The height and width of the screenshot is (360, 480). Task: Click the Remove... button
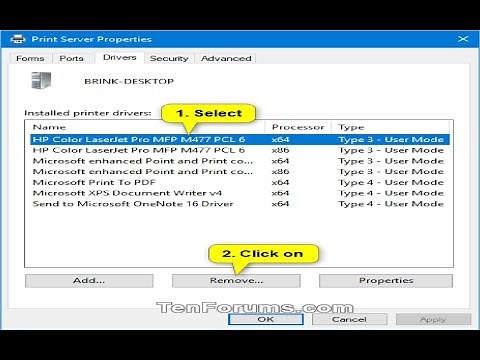tap(236, 281)
